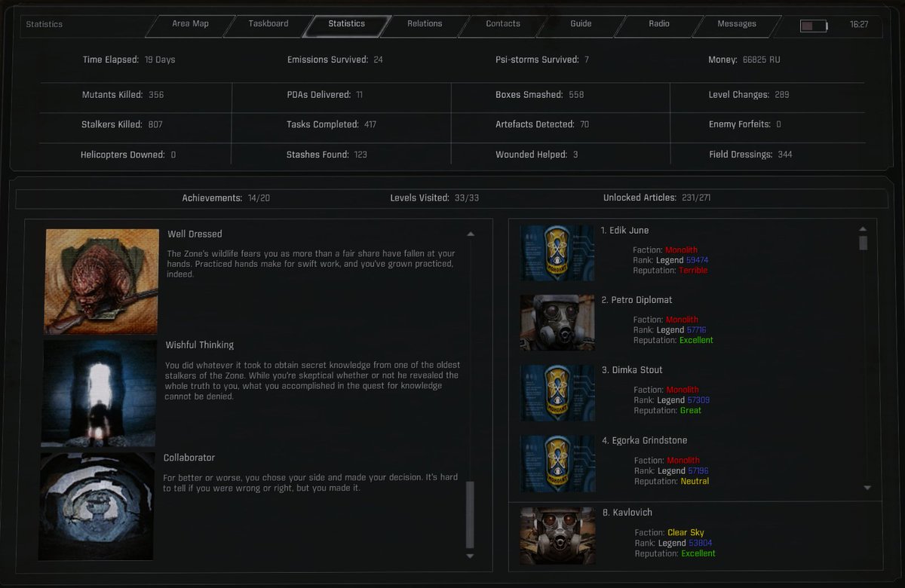905x588 pixels.
Task: Click the 'Unlocked Articles: 231/271' counter
Action: point(657,198)
